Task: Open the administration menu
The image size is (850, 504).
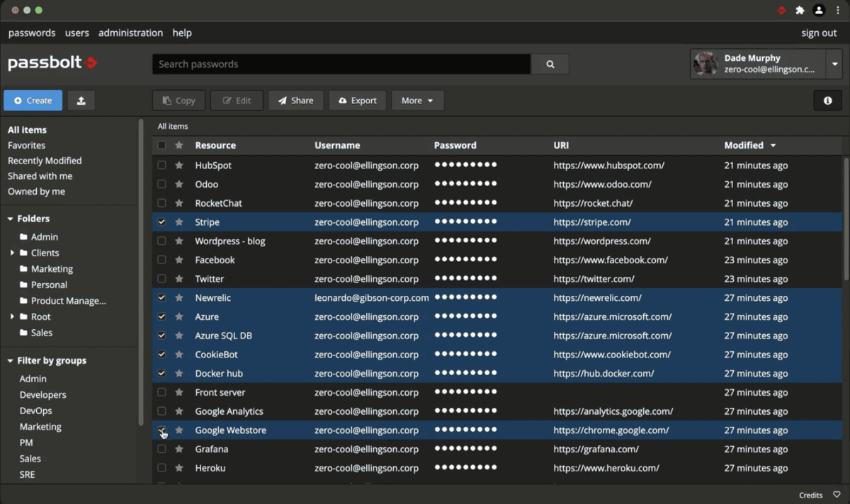Action: coord(130,33)
